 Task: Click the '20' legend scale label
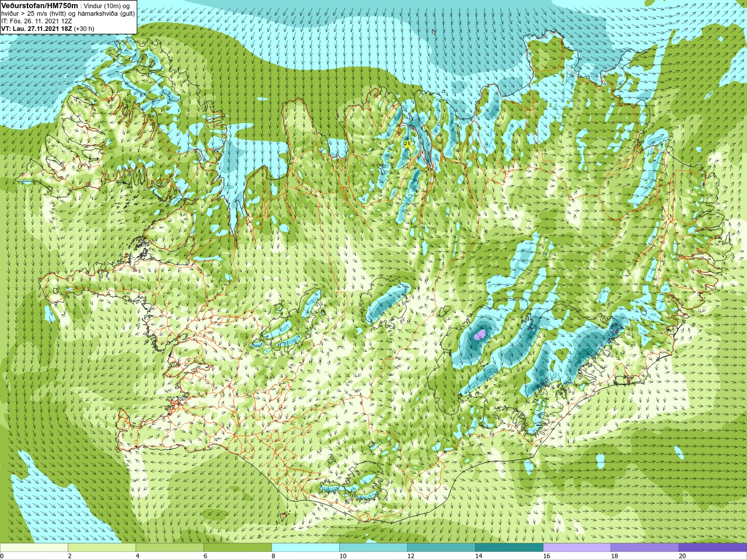pyautogui.click(x=682, y=556)
